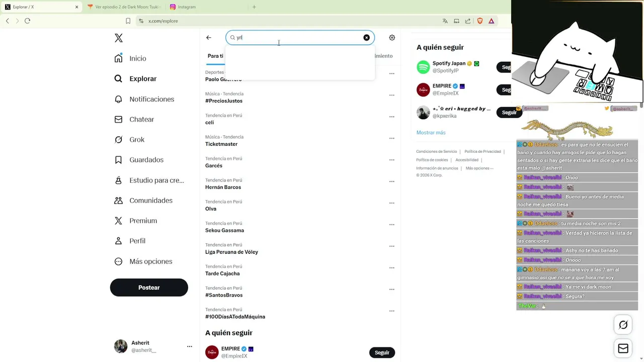Click the Estudio para creadores icon
Screen dimensions: 644x362
click(118, 180)
